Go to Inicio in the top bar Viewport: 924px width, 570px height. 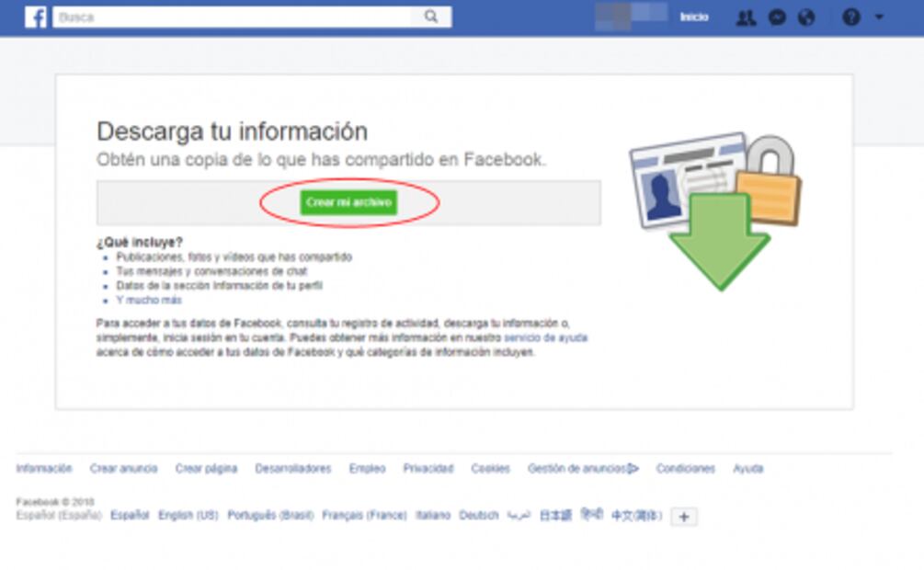[x=693, y=17]
